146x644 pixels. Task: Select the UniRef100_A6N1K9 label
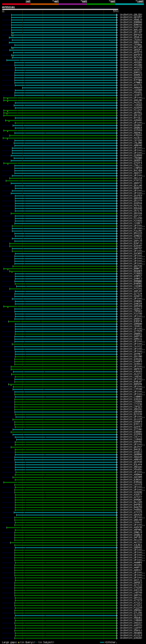pyautogui.click(x=131, y=87)
